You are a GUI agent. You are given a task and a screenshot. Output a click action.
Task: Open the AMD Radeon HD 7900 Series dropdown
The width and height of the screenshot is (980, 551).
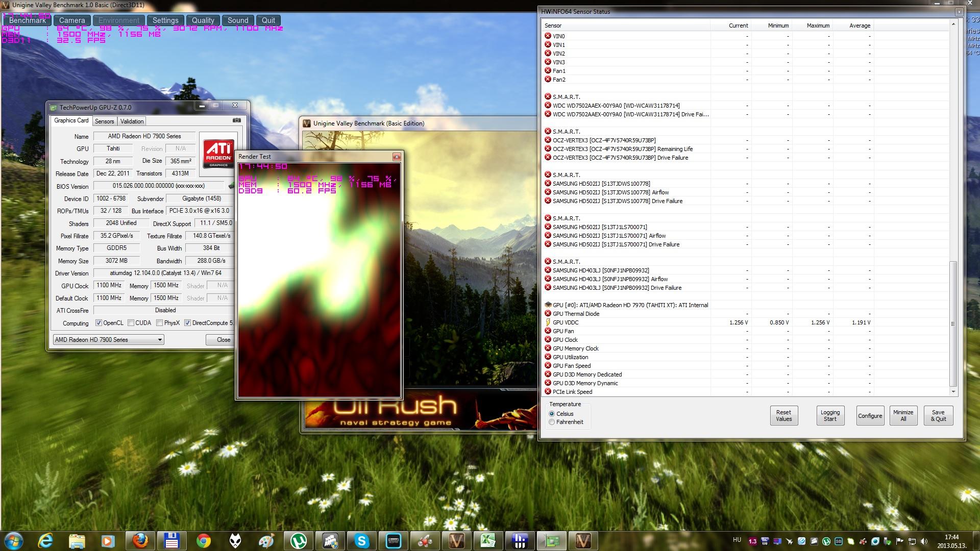point(109,340)
